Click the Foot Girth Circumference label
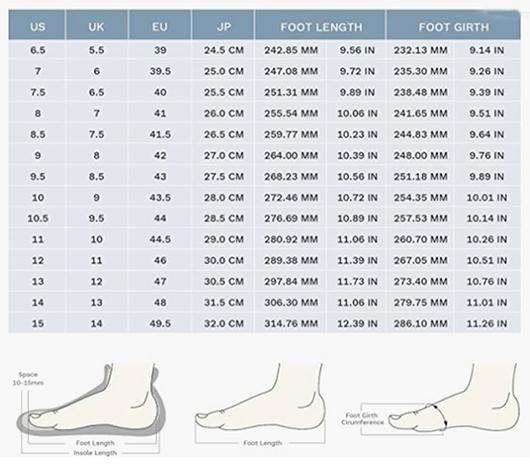The width and height of the screenshot is (530, 464). tap(362, 419)
